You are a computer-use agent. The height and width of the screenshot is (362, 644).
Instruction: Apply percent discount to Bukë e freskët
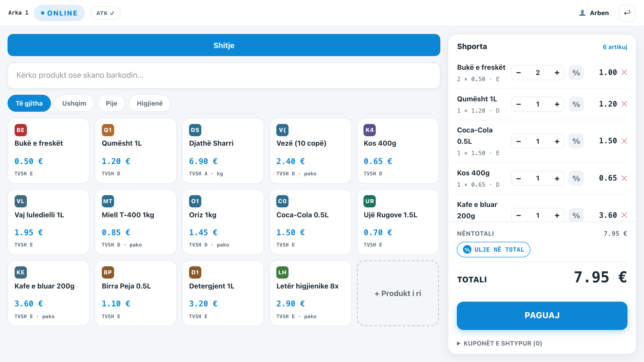[576, 73]
